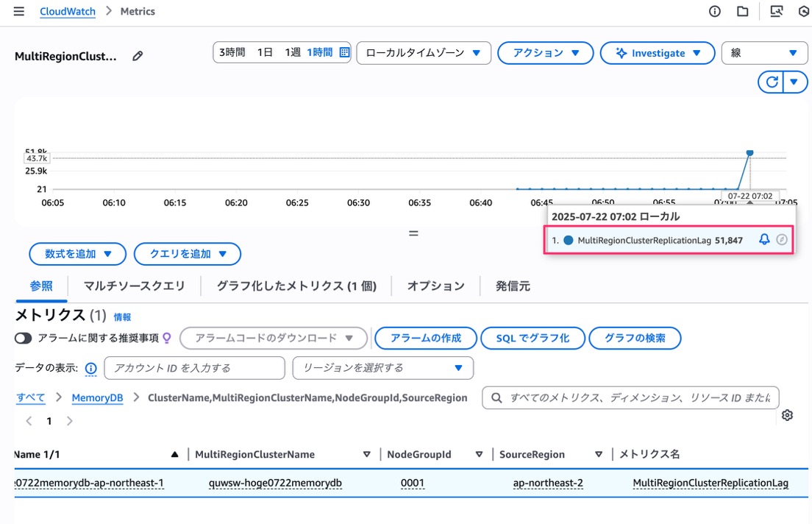Screen dimensions: 812x524
Task: Sort by NodeGroupId column arrow
Action: [x=479, y=455]
